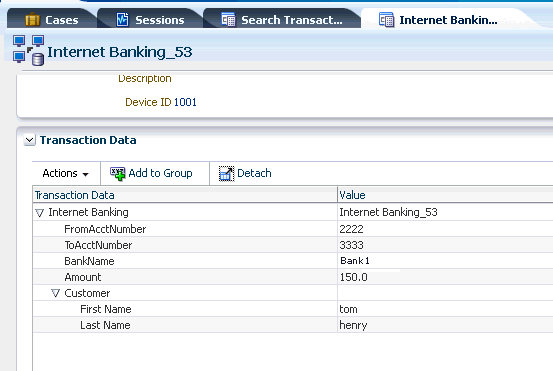The width and height of the screenshot is (553, 371).
Task: Collapse the Internet Banking tree node
Action: tap(40, 213)
